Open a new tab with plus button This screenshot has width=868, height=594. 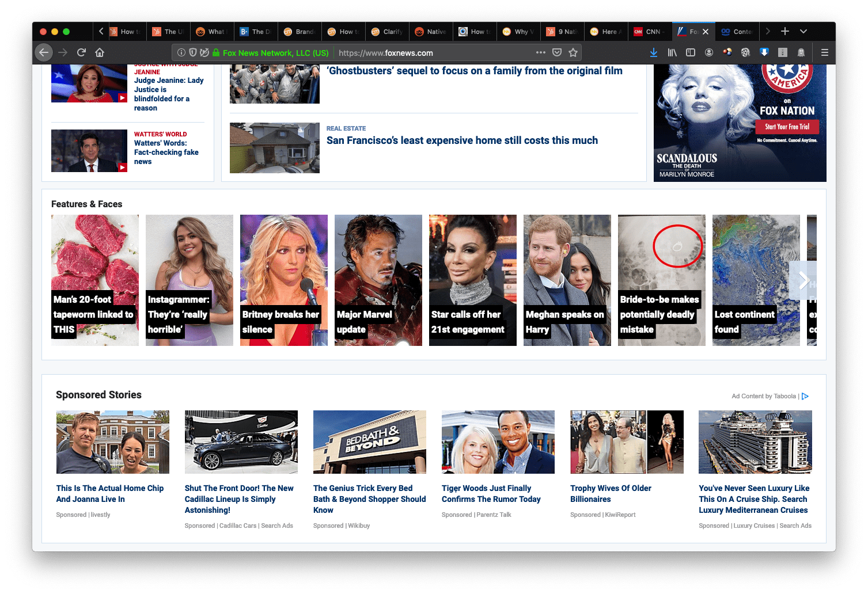click(x=785, y=31)
